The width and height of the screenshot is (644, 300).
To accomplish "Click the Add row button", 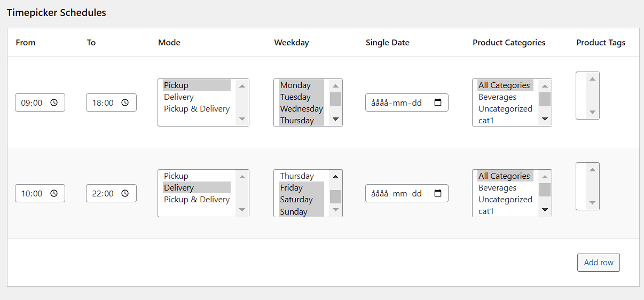I will 598,263.
